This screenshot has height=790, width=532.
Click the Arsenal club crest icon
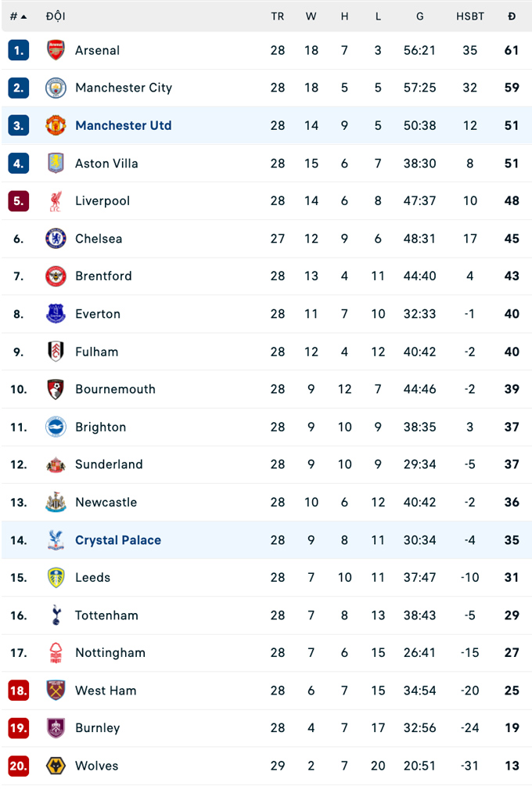pyautogui.click(x=56, y=50)
